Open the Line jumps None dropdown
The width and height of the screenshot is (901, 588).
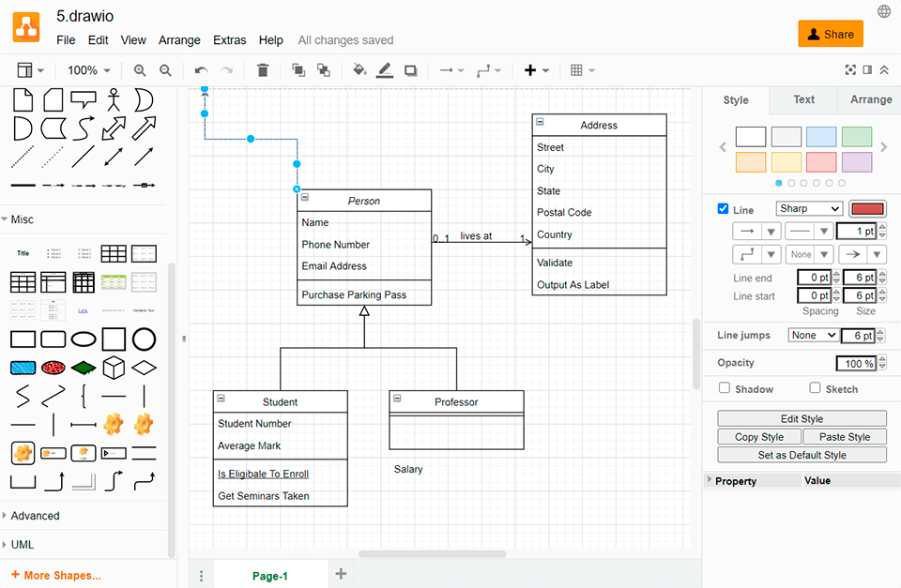point(813,336)
